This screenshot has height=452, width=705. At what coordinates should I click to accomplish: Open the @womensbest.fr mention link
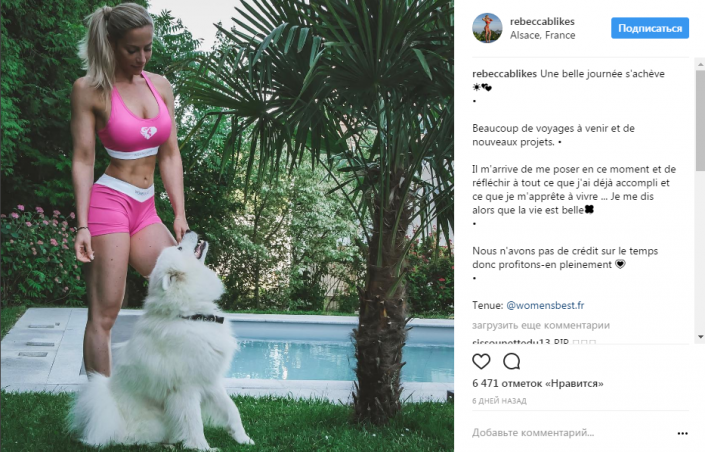tap(545, 305)
